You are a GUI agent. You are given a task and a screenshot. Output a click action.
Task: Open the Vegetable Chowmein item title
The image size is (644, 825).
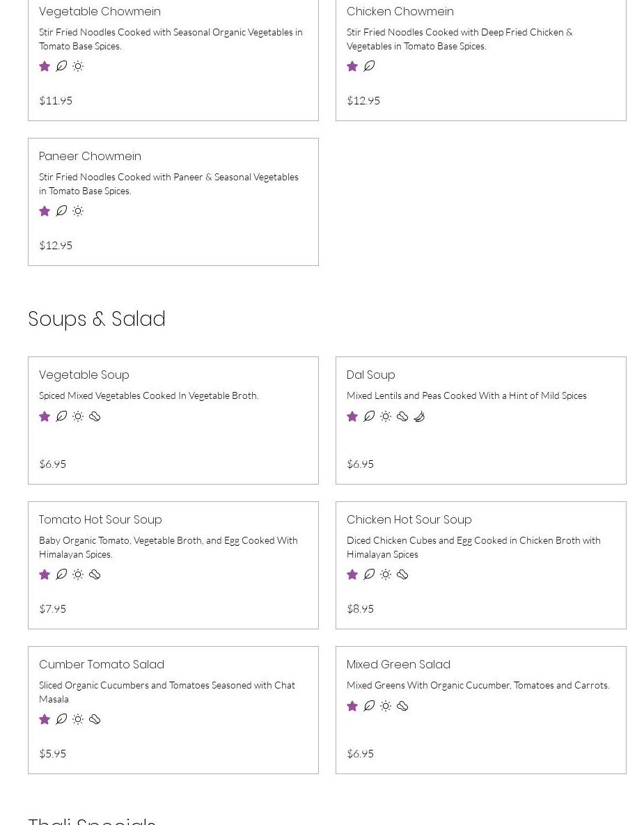click(100, 12)
